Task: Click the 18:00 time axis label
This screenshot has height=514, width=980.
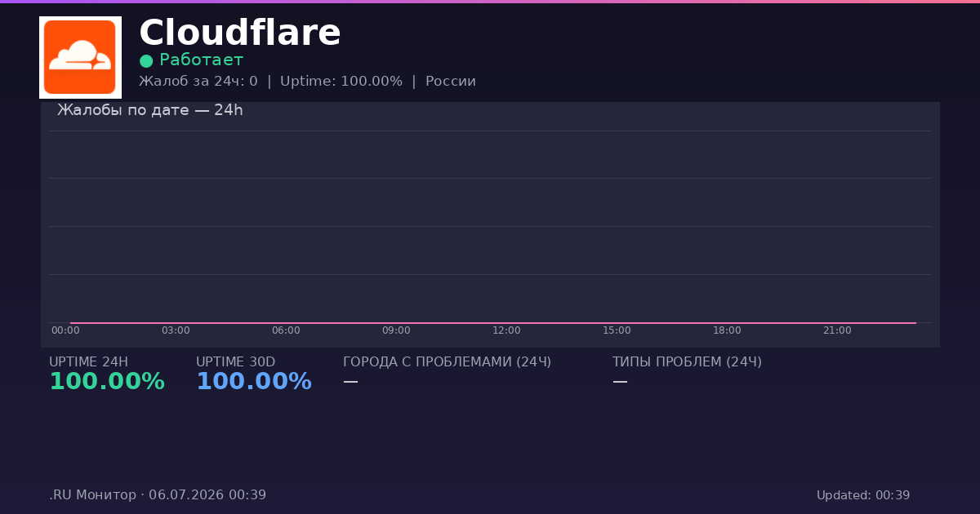Action: [727, 330]
